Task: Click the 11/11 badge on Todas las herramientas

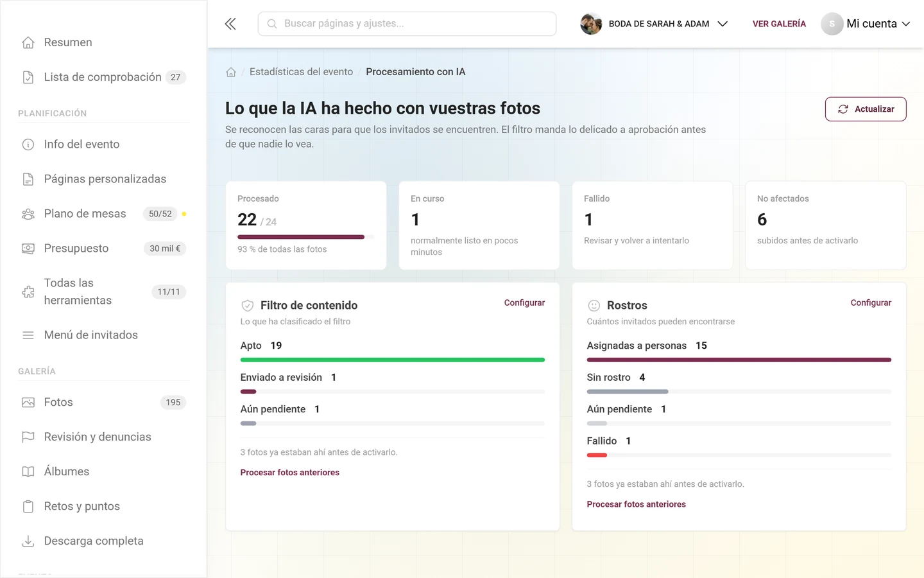Action: coord(169,292)
